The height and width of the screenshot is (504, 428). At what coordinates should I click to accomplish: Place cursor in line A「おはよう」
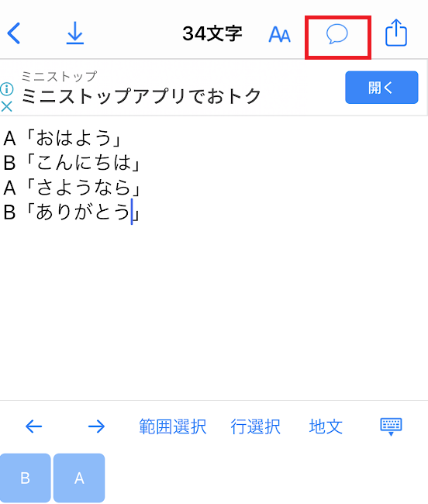[x=63, y=139]
